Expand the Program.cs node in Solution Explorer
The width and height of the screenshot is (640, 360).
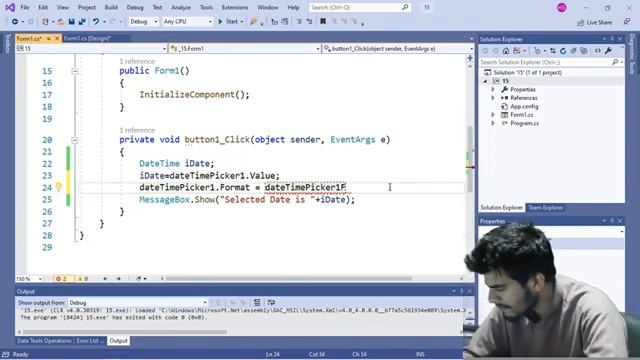click(493, 123)
